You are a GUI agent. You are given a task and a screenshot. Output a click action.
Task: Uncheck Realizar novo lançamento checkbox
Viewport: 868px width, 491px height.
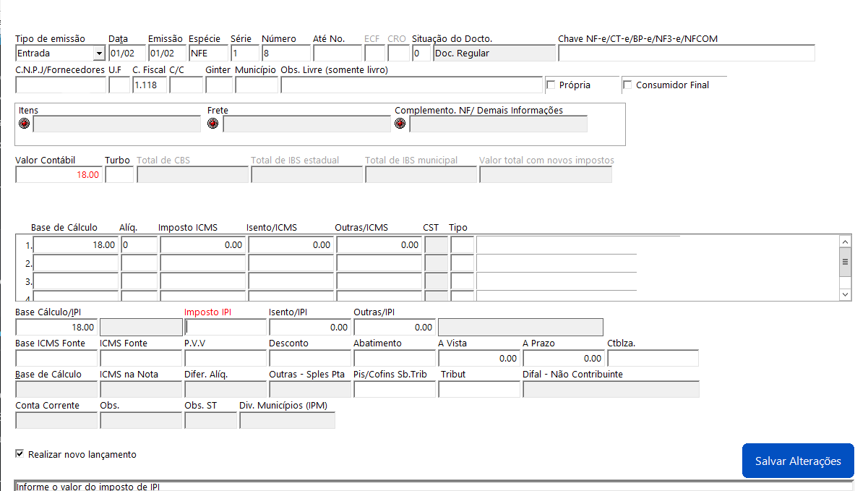(20, 454)
